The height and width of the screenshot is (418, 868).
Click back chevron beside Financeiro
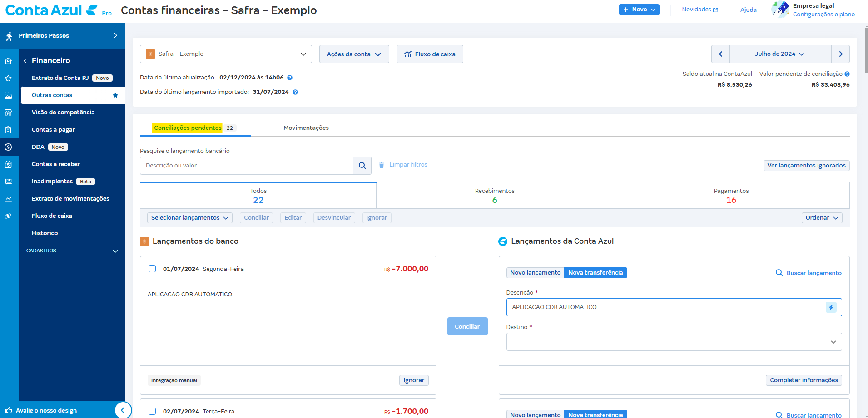(25, 61)
